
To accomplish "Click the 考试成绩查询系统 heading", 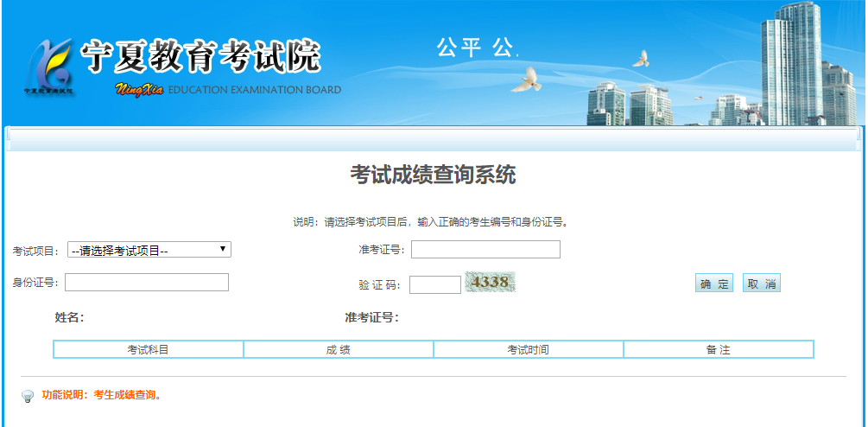I will point(433,175).
